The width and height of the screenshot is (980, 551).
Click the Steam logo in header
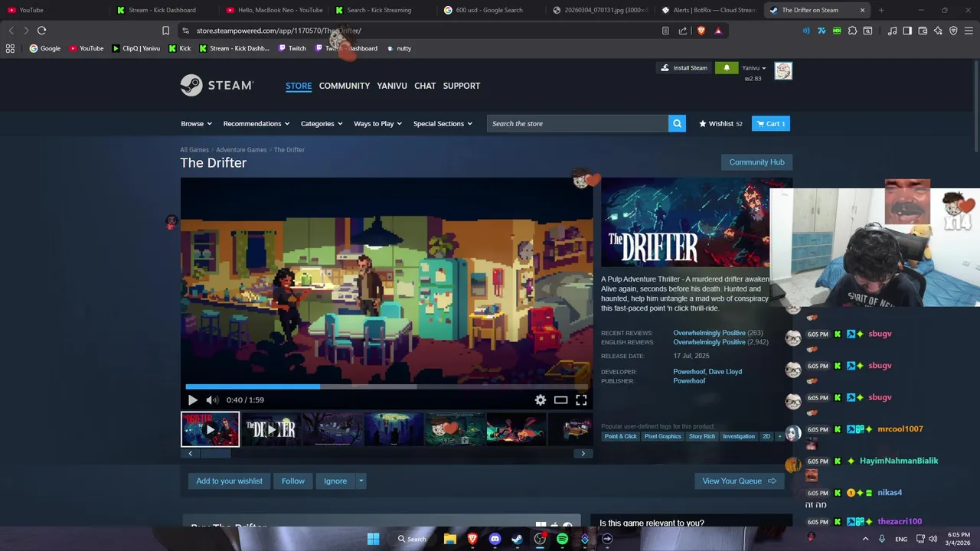point(217,85)
